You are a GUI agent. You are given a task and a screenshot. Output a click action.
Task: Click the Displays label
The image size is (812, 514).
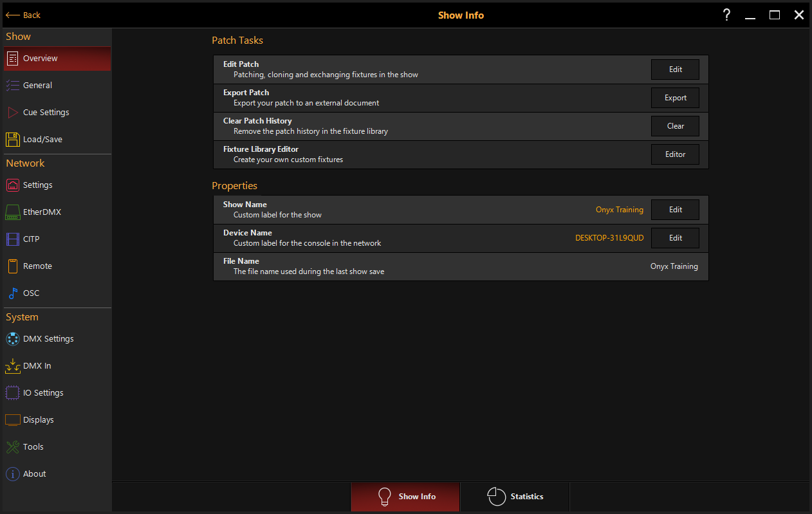[39, 420]
